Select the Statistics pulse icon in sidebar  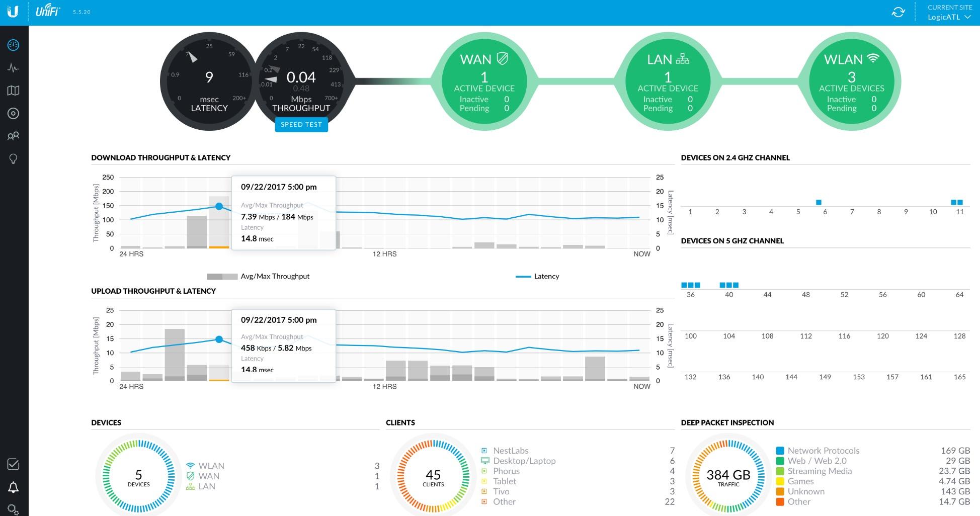(14, 67)
